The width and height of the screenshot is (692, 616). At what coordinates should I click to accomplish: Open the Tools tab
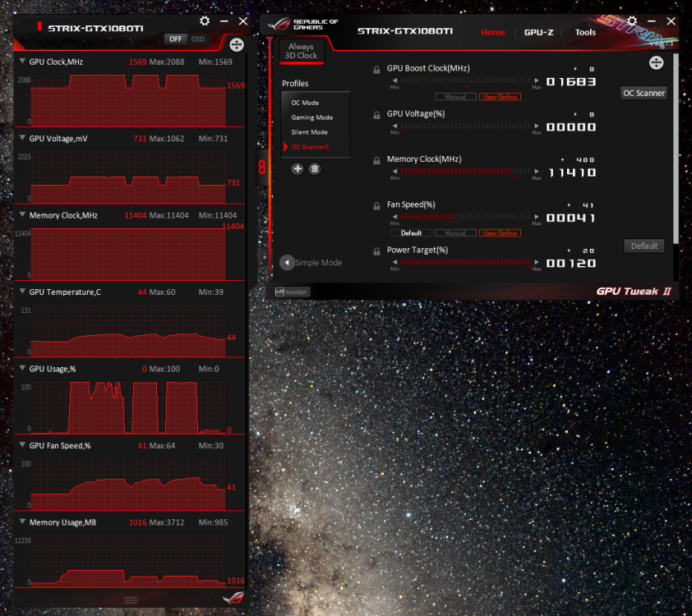(585, 32)
